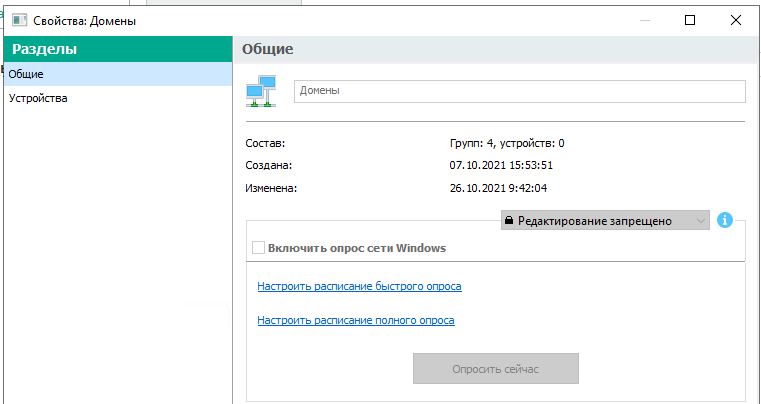
Task: Open the 'Устройства' section
Action: click(x=118, y=99)
